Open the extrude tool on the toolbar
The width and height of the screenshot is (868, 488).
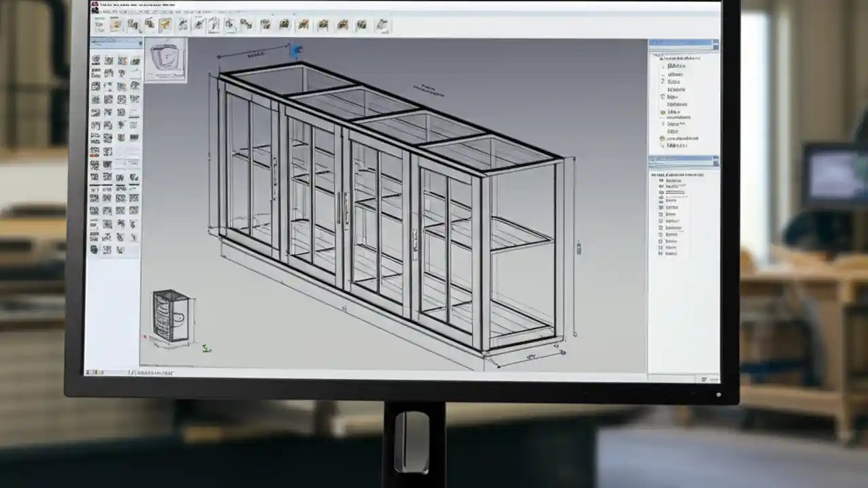click(x=166, y=24)
